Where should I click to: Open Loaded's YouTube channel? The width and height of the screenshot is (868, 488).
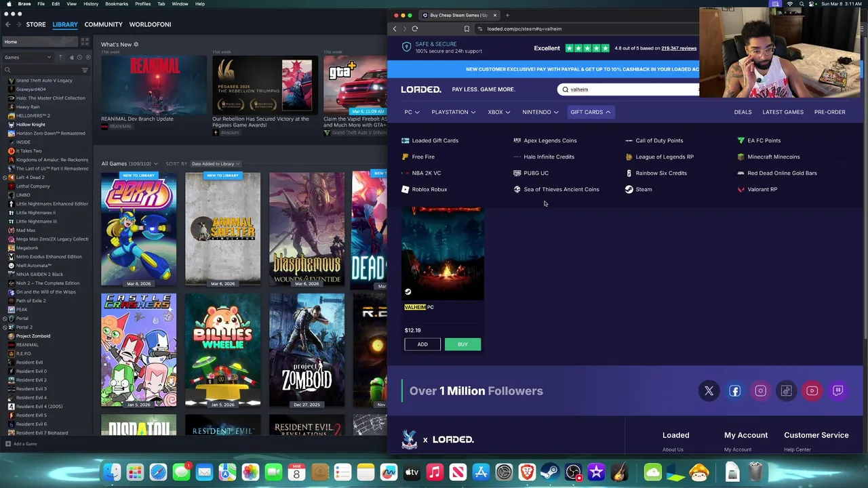coord(812,390)
